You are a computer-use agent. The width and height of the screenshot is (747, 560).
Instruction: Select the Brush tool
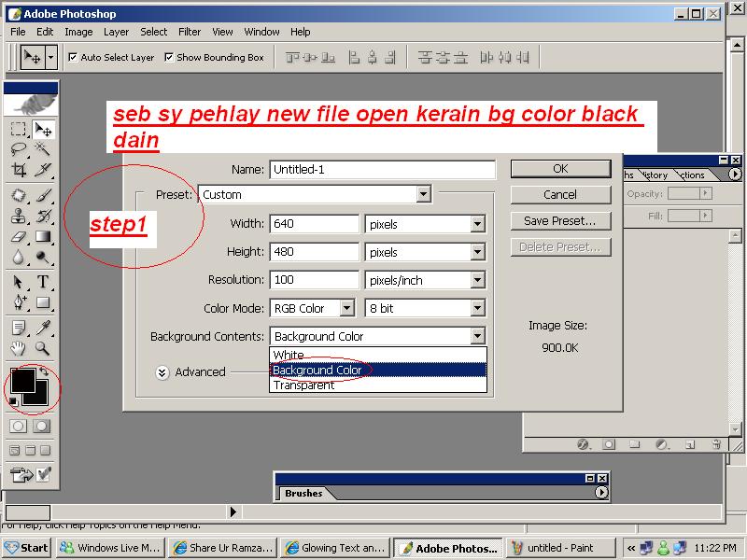43,195
